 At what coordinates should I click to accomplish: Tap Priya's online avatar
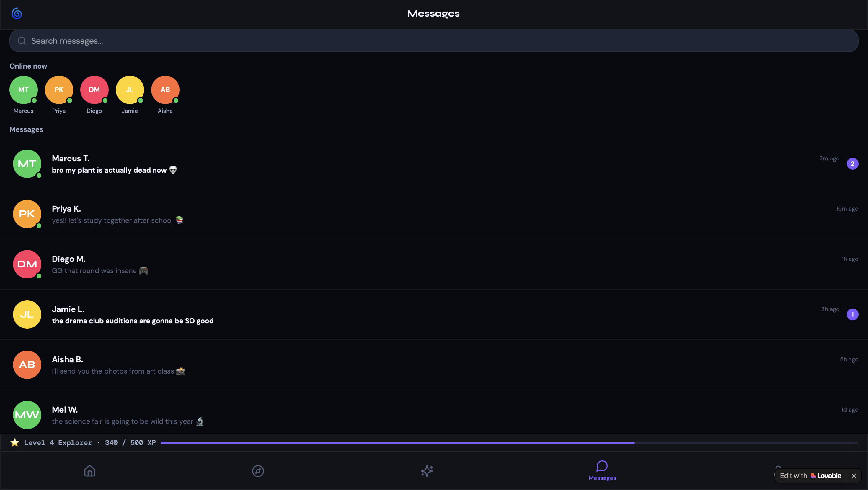59,90
